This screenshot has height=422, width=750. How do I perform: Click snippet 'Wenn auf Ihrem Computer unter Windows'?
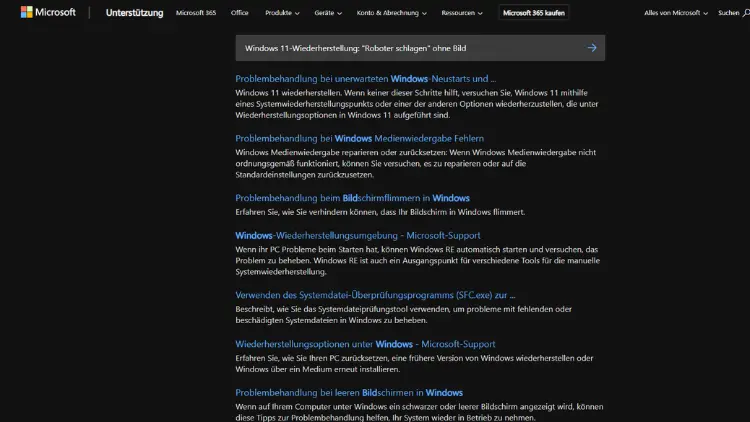pyautogui.click(x=419, y=412)
